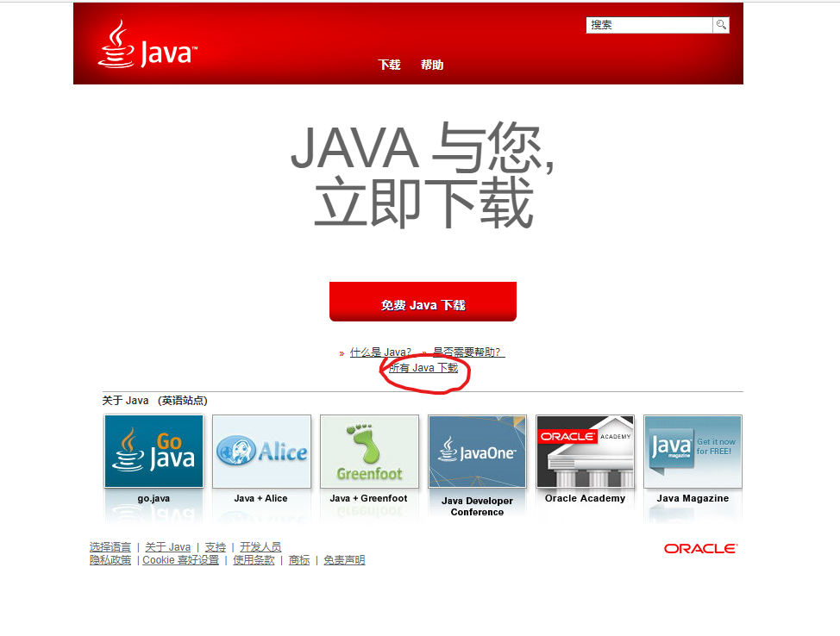The height and width of the screenshot is (636, 840).
Task: Open the 隐私政策 footer link
Action: click(x=110, y=560)
